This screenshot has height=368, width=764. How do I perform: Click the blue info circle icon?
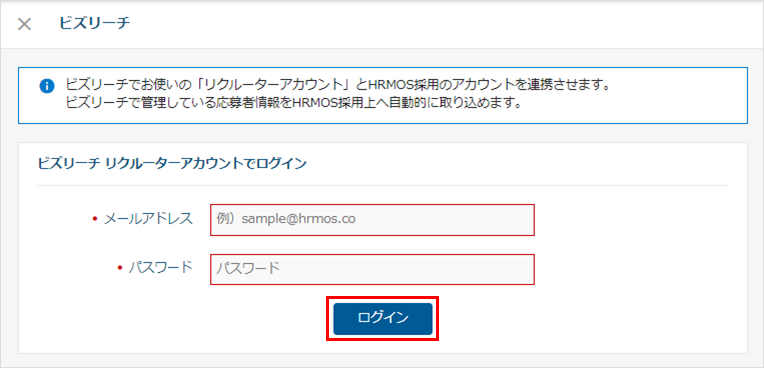(x=47, y=87)
